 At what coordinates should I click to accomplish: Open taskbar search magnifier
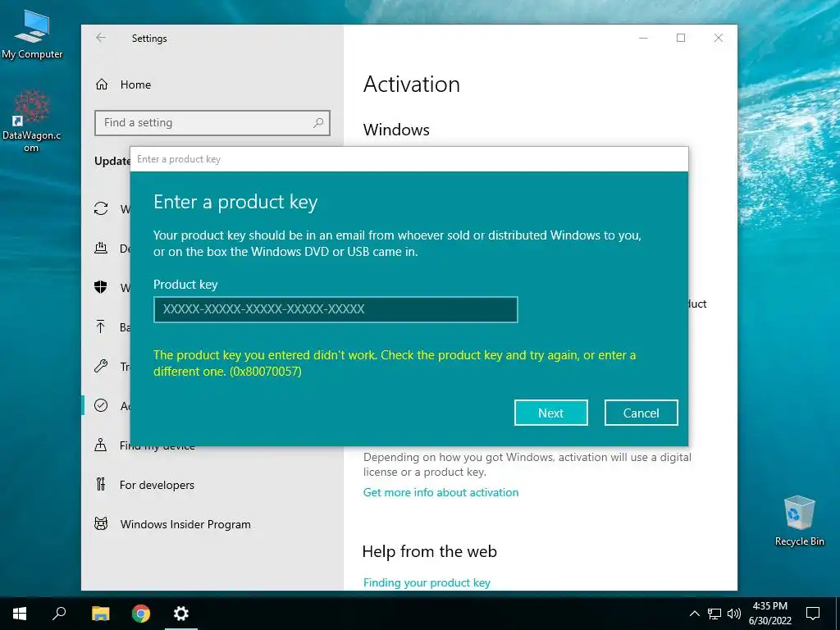(59, 614)
